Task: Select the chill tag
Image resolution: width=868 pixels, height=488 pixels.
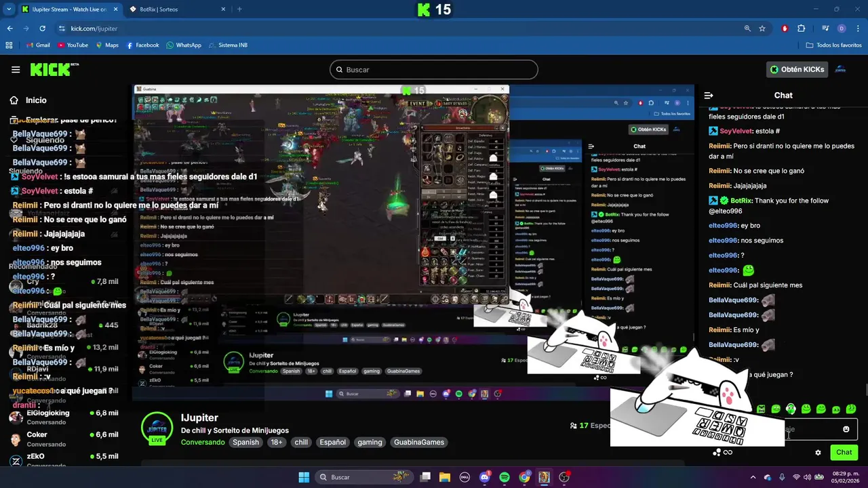Action: [x=301, y=443]
